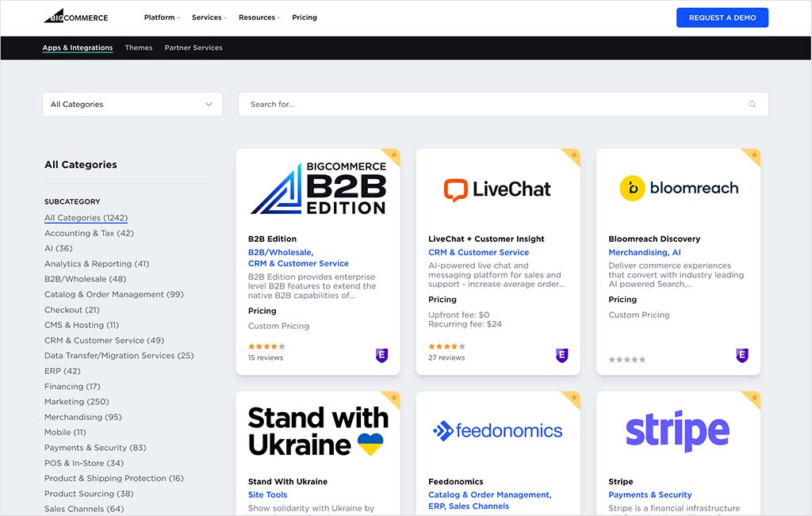Open the bloomreach logo image

pos(679,188)
